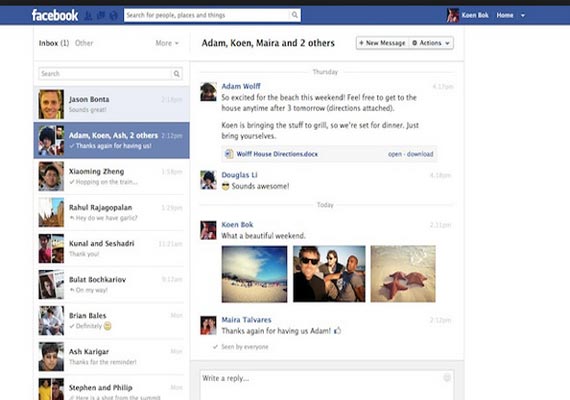Click the emoticon icon in reply box
The width and height of the screenshot is (570, 400).
447,378
